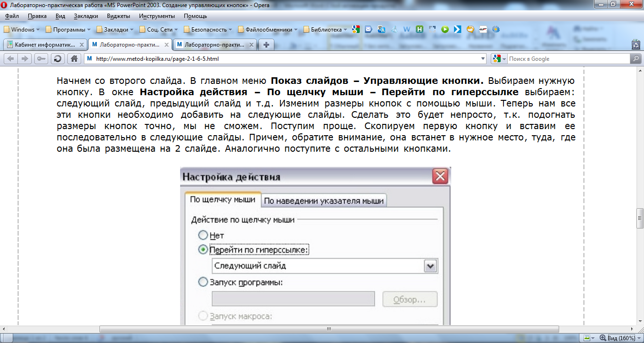Viewport: 644px width, 343px height.
Task: Go back with the Back arrow button
Action: (11, 59)
